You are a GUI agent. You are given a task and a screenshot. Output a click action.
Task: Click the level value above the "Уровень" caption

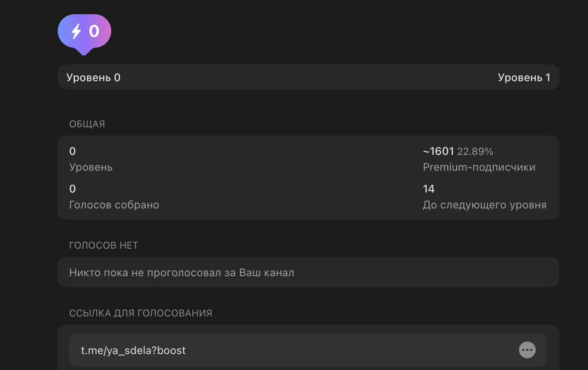coord(72,151)
